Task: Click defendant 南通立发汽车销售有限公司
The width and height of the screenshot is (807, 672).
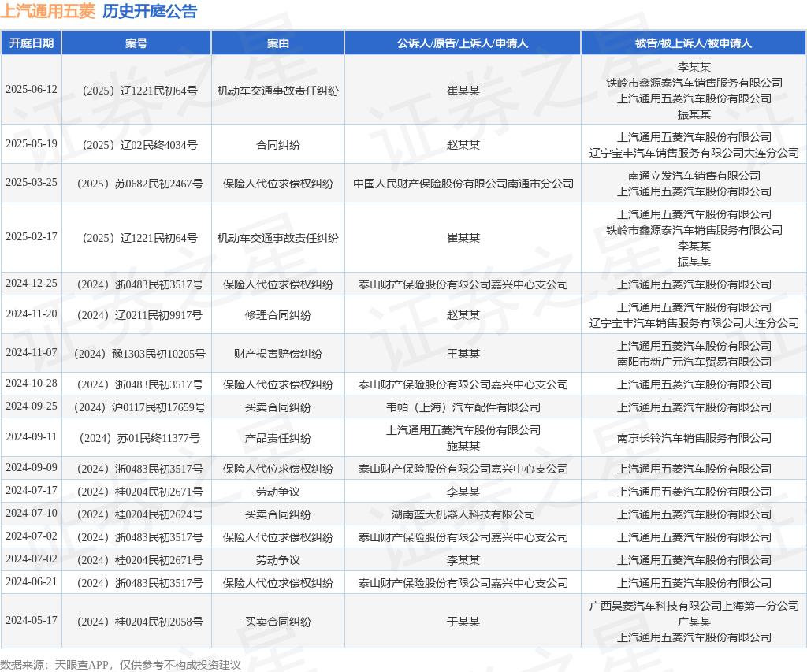Action: click(x=694, y=176)
